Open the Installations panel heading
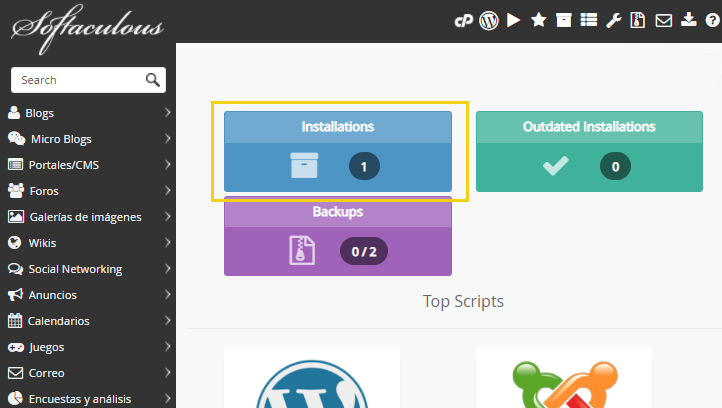Viewport: 722px width, 408px height. tap(338, 127)
